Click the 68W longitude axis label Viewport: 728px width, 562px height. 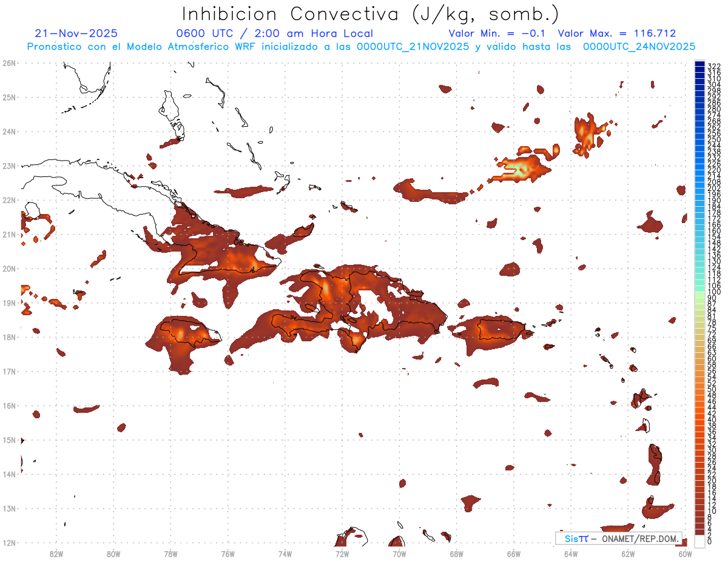[456, 554]
